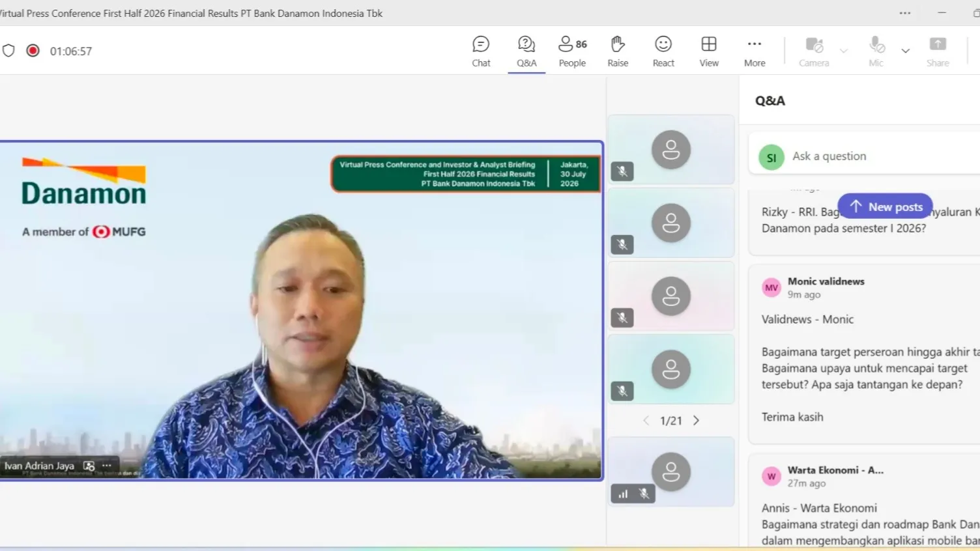This screenshot has height=551, width=980.
Task: Minimize the Teams meeting window
Action: pyautogui.click(x=942, y=13)
